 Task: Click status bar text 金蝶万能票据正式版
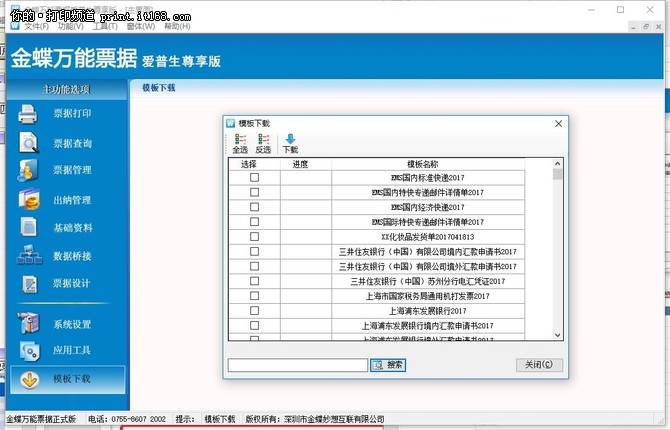coord(41,419)
